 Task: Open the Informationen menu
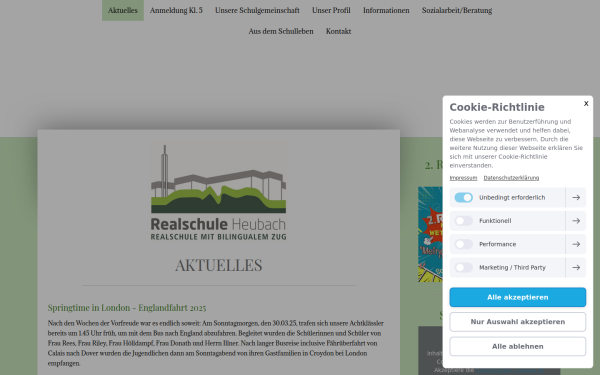386,10
